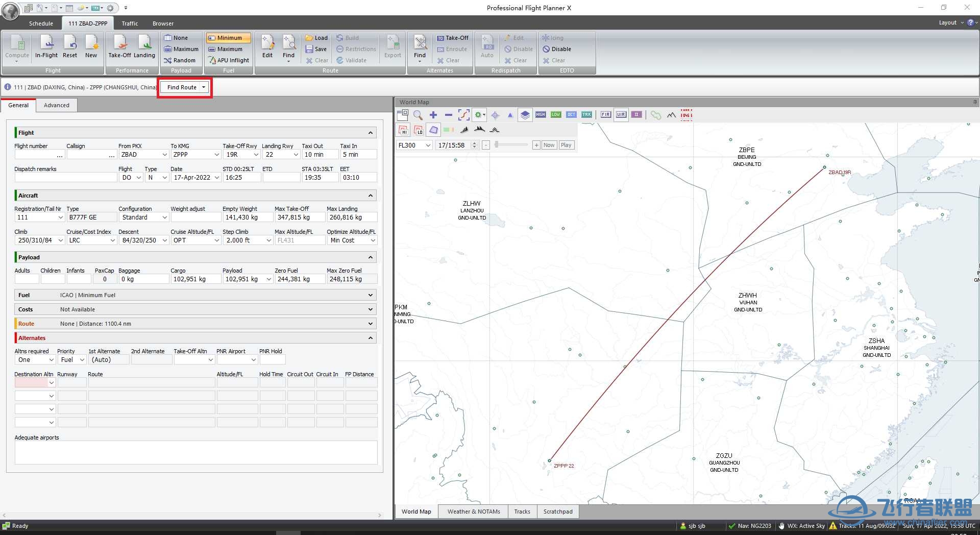Open the Cruise/Cost Index LRC dropdown
The width and height of the screenshot is (980, 535).
pyautogui.click(x=113, y=240)
